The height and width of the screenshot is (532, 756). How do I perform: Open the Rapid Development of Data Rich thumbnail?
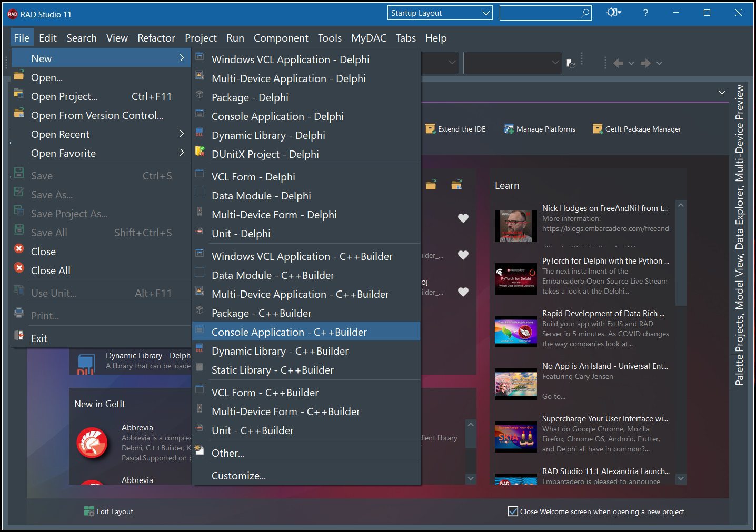(x=516, y=332)
